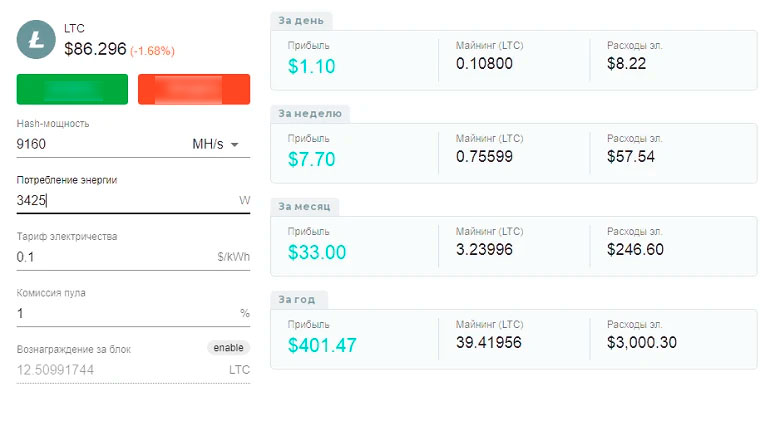
Task: Select the "За месяц" tab label
Action: click(x=306, y=206)
